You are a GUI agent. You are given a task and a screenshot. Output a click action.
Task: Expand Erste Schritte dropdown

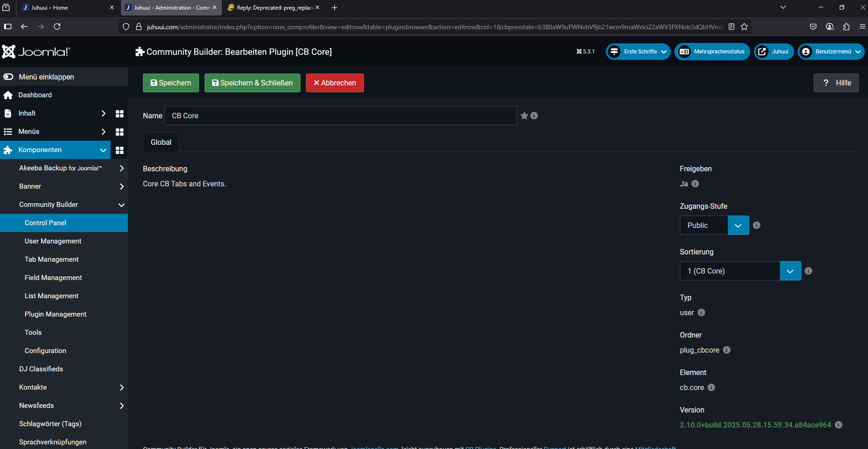click(x=638, y=52)
